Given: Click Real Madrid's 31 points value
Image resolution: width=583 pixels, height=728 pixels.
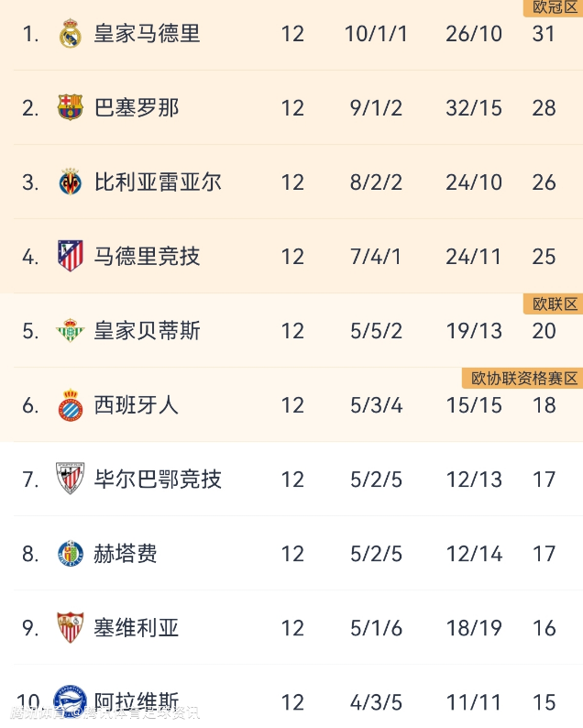Looking at the screenshot, I should point(544,34).
